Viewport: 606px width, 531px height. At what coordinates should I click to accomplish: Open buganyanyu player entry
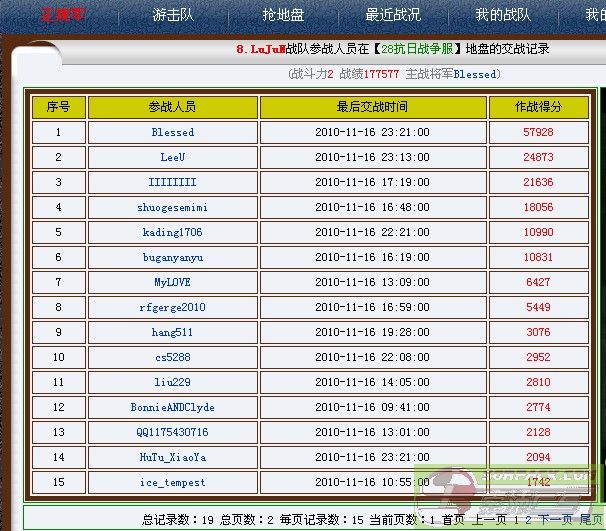[x=173, y=257]
